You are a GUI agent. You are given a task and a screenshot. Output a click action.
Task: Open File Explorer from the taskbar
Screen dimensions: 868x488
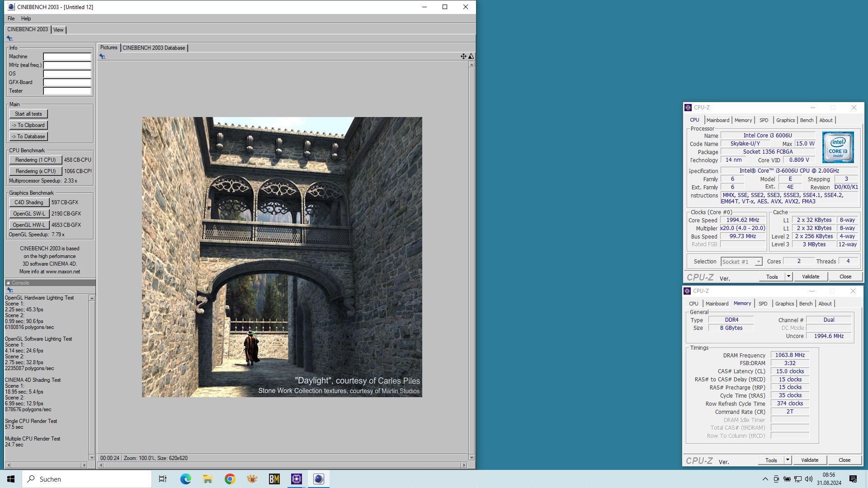208,479
